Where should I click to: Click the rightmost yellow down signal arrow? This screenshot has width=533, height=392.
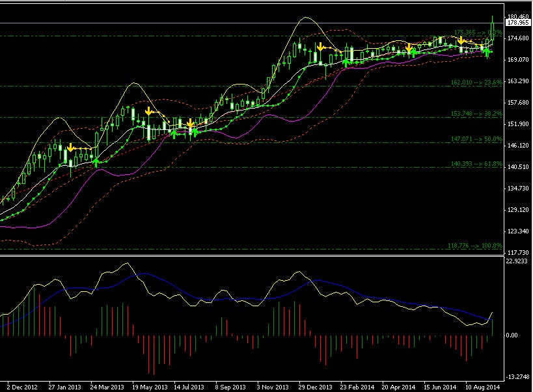coord(461,40)
